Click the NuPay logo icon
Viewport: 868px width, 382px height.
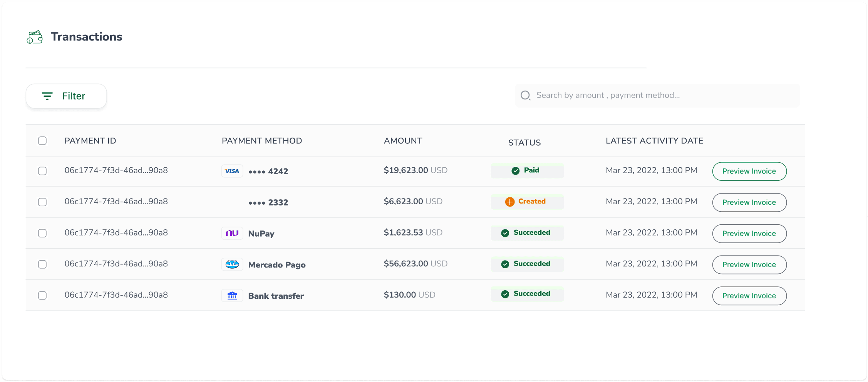point(232,233)
